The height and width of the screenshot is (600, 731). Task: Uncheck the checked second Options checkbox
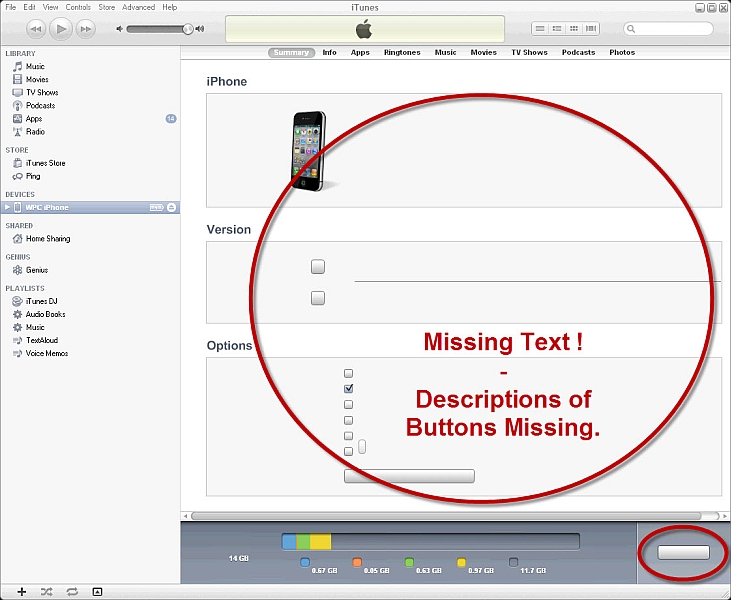(348, 388)
